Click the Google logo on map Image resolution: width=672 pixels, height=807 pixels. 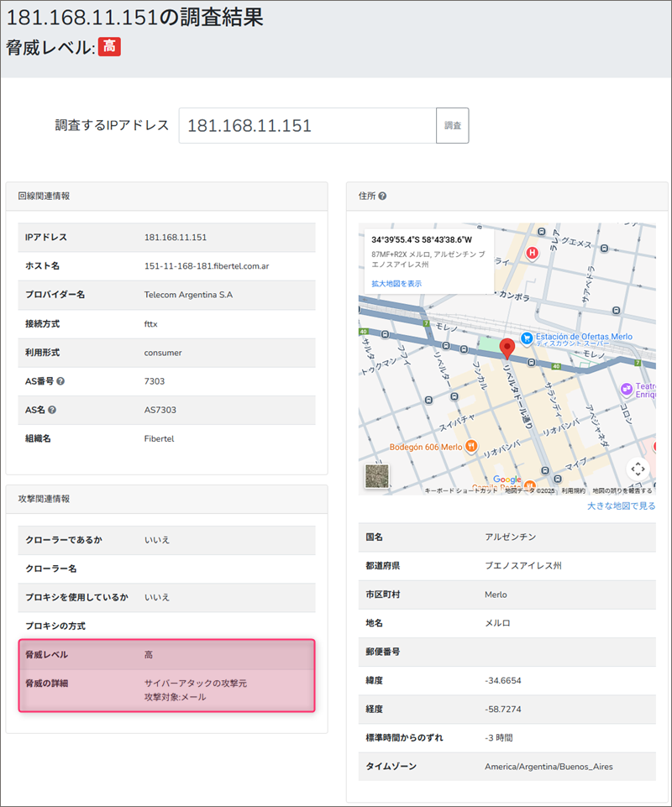[x=507, y=480]
